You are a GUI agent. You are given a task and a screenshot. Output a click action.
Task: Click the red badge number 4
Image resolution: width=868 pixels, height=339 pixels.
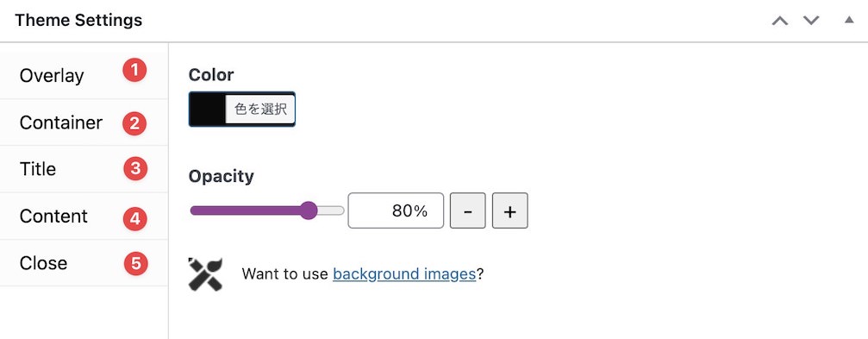point(135,219)
